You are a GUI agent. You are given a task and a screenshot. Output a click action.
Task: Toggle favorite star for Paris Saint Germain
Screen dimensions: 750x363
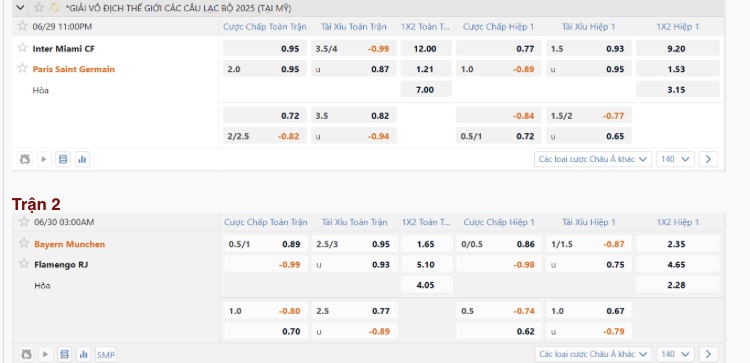tap(22, 68)
